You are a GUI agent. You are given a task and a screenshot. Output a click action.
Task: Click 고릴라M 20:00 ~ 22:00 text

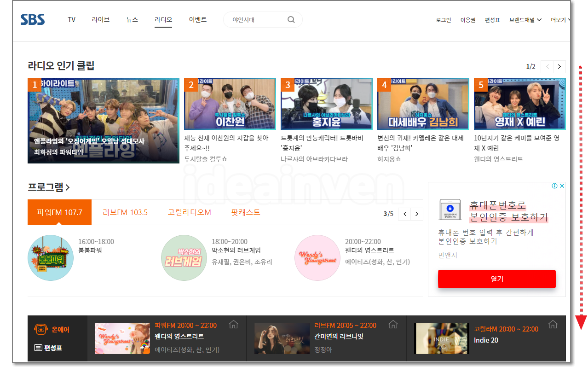click(506, 329)
